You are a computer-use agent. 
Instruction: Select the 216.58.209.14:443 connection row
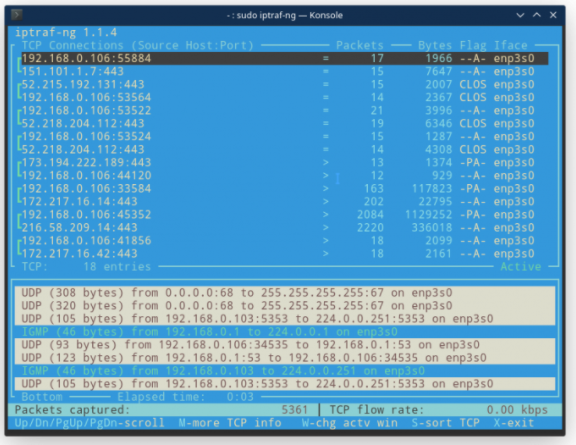coord(285,227)
